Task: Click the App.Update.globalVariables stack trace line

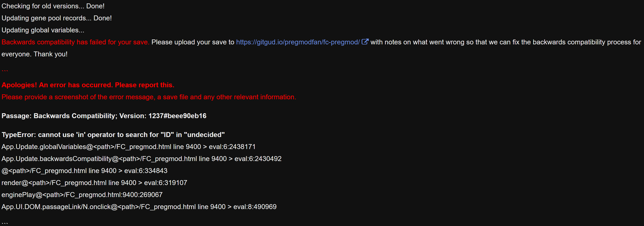Action: click(128, 147)
